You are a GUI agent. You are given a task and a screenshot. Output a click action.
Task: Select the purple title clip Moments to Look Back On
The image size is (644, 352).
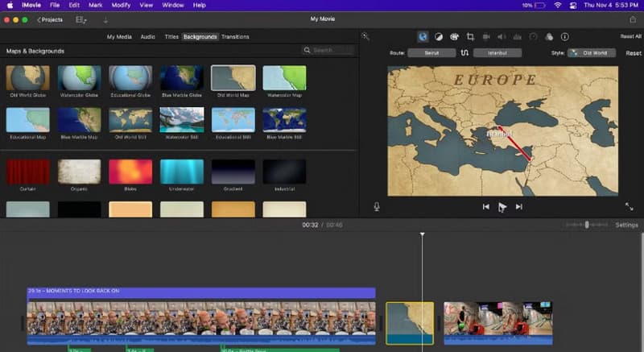pyautogui.click(x=201, y=292)
